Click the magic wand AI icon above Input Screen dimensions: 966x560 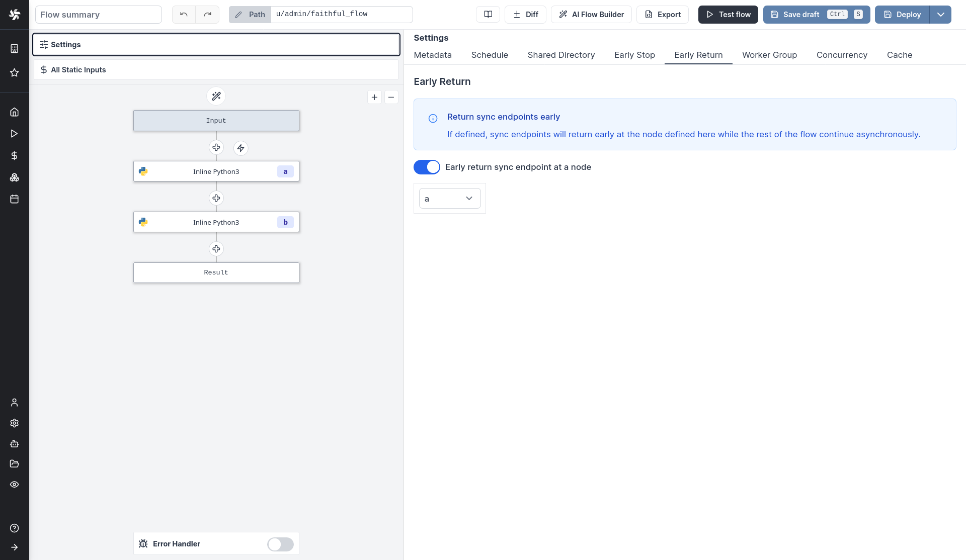[216, 96]
